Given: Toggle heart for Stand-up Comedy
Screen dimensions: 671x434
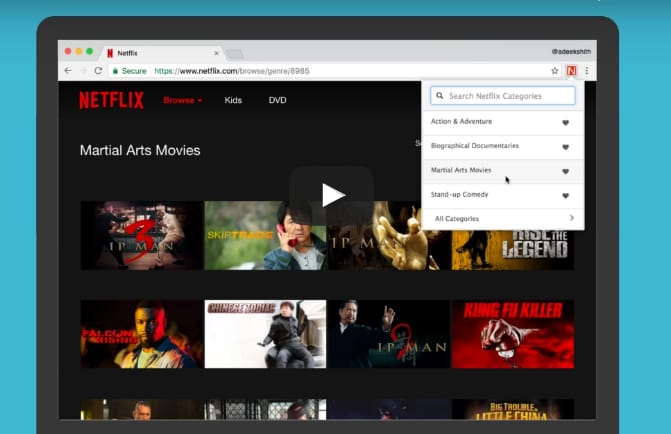Looking at the screenshot, I should (x=565, y=196).
